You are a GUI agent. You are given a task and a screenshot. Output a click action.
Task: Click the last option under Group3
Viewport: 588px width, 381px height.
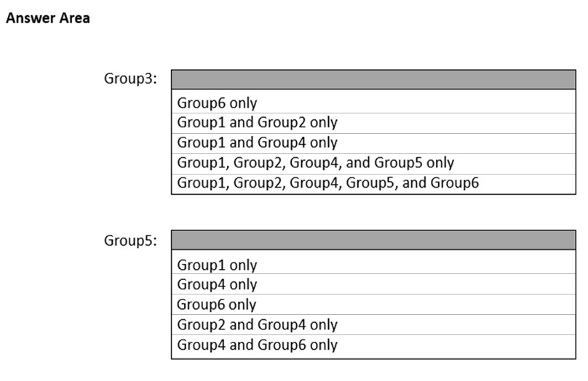(328, 182)
